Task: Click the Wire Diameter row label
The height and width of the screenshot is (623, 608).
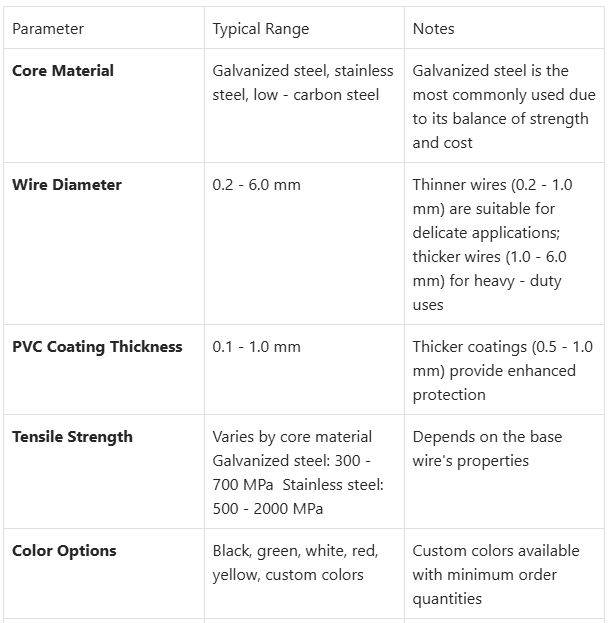Action: [67, 185]
